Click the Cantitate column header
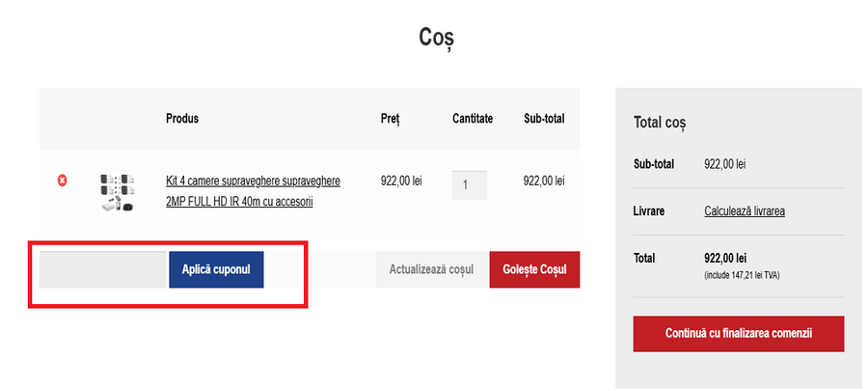 coord(473,119)
